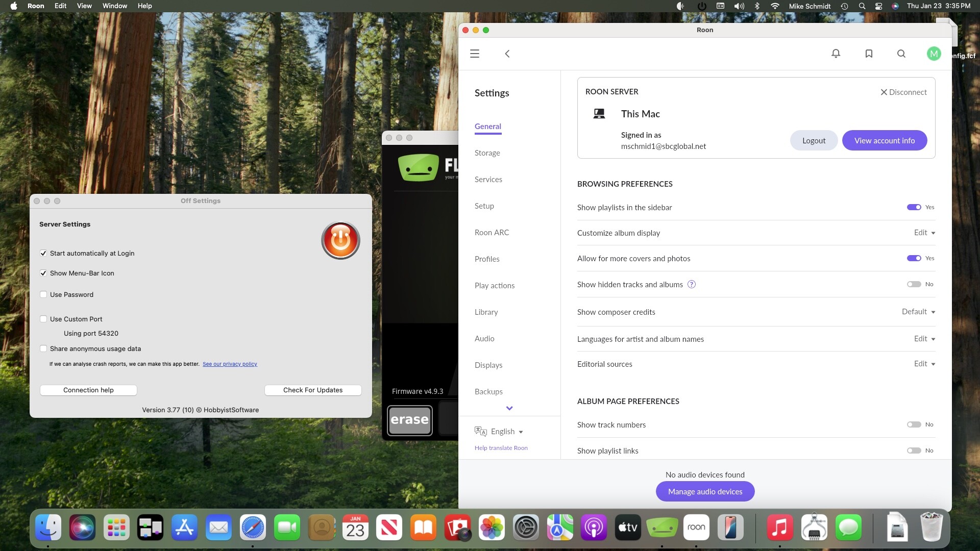
Task: Open the Trash in the dock
Action: point(932,528)
